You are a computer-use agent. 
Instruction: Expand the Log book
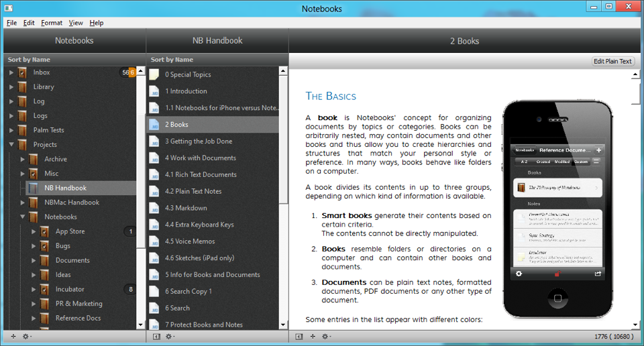coord(11,101)
